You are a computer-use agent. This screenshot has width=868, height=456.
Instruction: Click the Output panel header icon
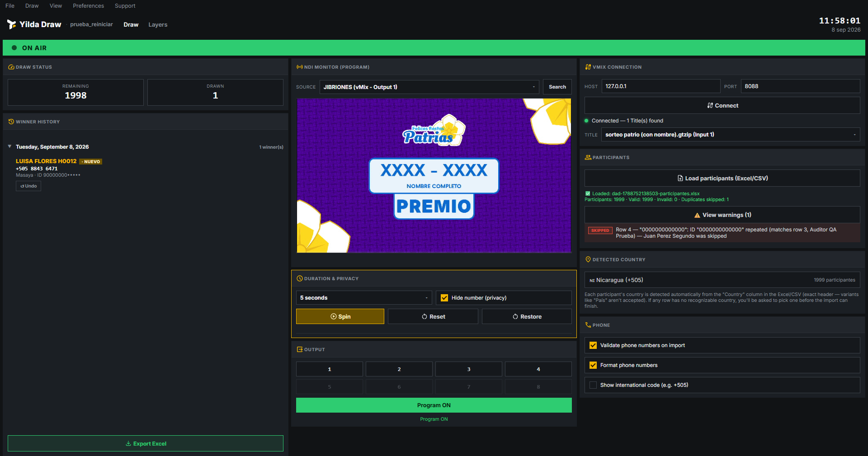(299, 349)
